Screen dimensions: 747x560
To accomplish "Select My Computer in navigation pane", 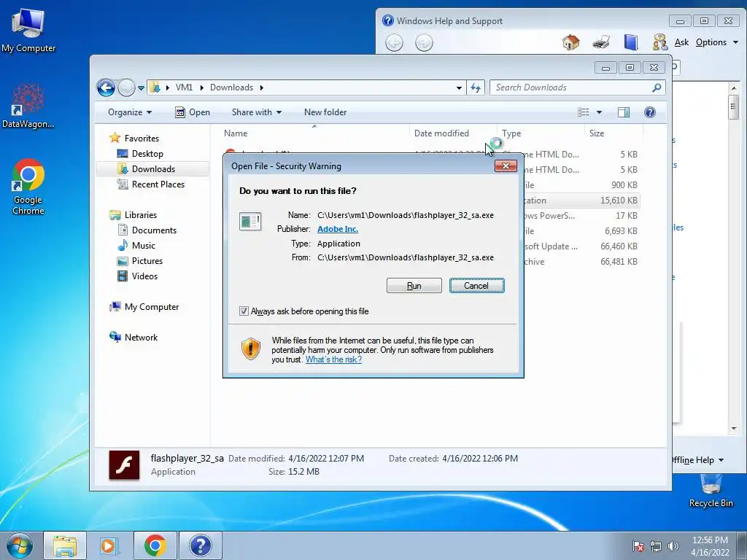I will [152, 307].
